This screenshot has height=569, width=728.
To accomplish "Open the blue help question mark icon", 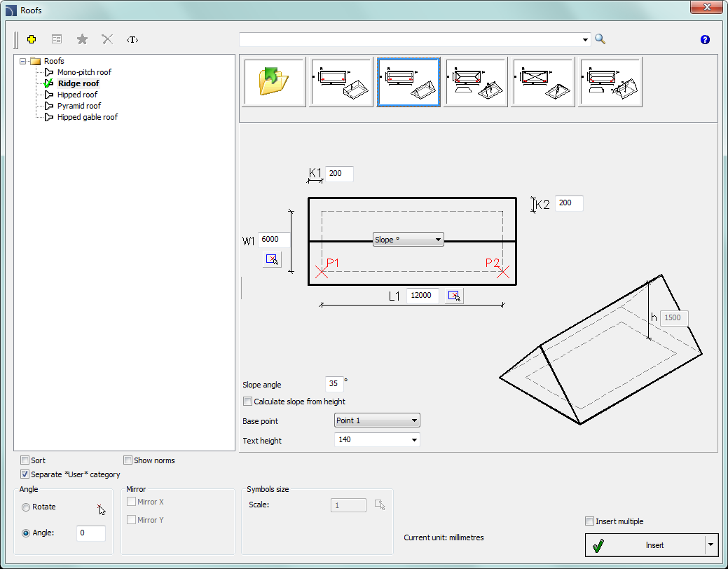I will click(705, 40).
